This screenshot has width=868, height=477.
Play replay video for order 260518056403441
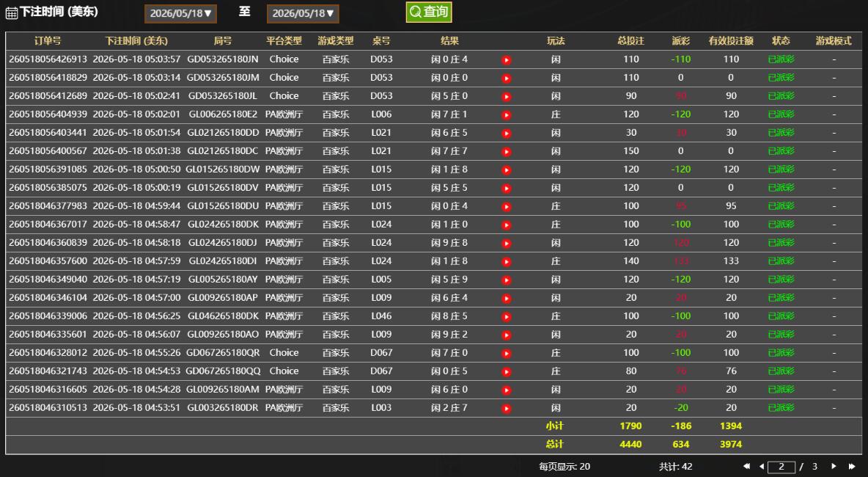[x=506, y=133]
